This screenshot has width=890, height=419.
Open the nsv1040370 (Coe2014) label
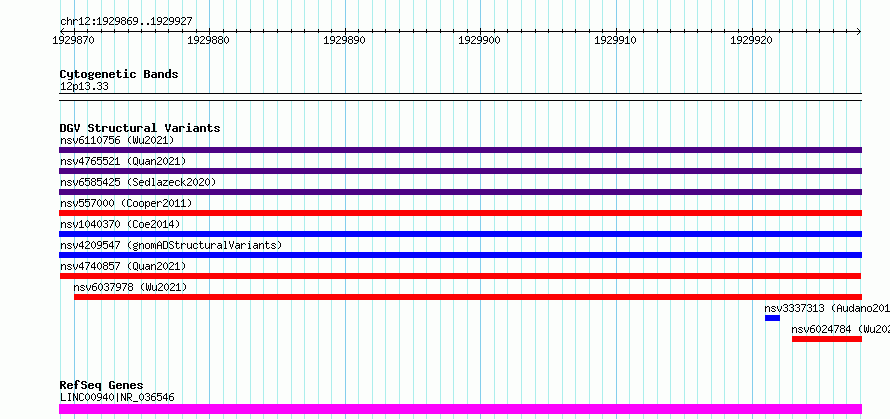(120, 224)
